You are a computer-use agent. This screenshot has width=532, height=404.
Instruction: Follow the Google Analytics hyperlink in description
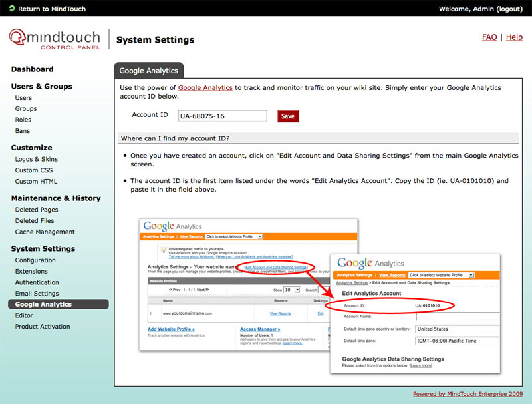coord(205,88)
